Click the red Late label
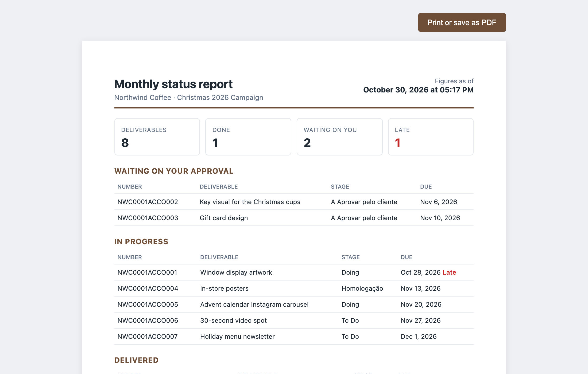The width and height of the screenshot is (588, 374). pyautogui.click(x=449, y=272)
